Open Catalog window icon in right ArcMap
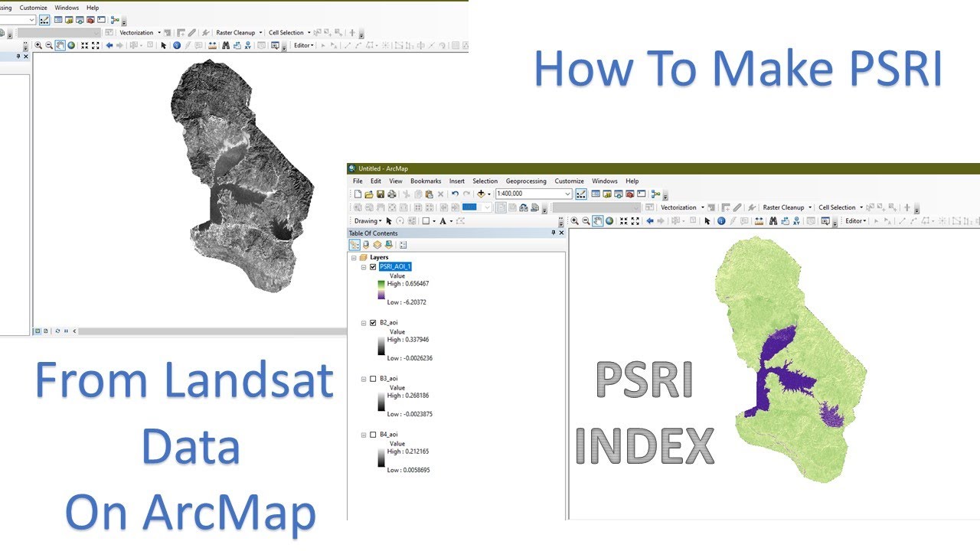980x551 pixels. click(607, 194)
